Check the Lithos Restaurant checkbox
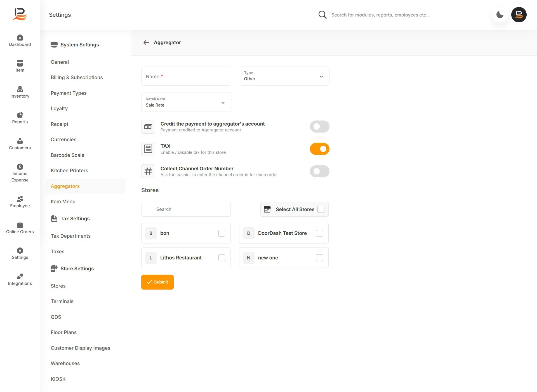Viewport: 537px width, 392px height. point(222,258)
